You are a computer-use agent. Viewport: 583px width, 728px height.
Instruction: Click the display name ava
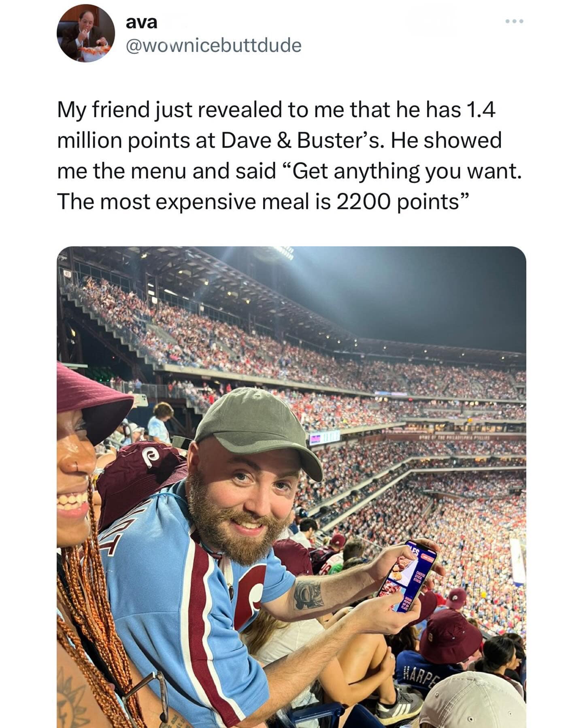coord(141,22)
